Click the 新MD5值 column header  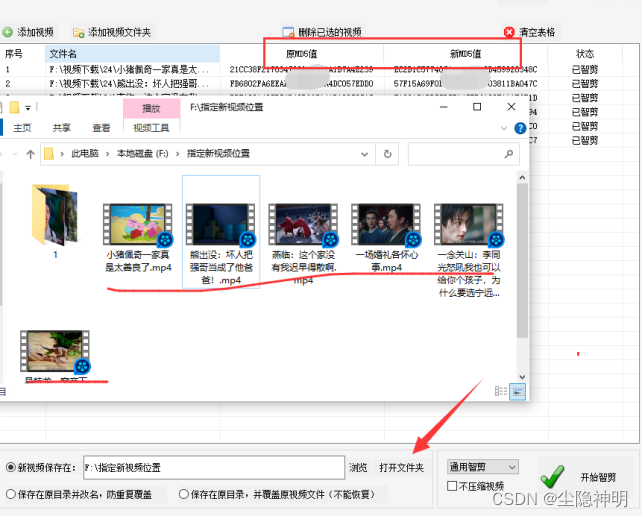[465, 54]
